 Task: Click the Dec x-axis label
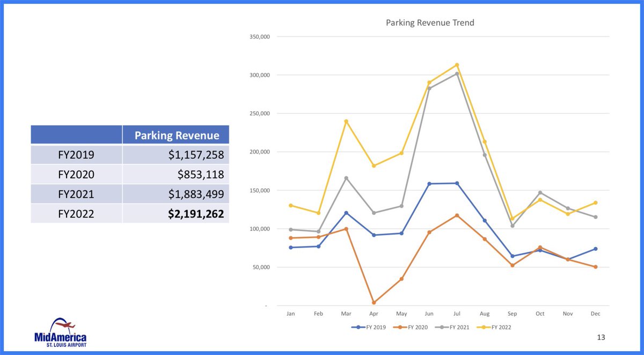(596, 313)
